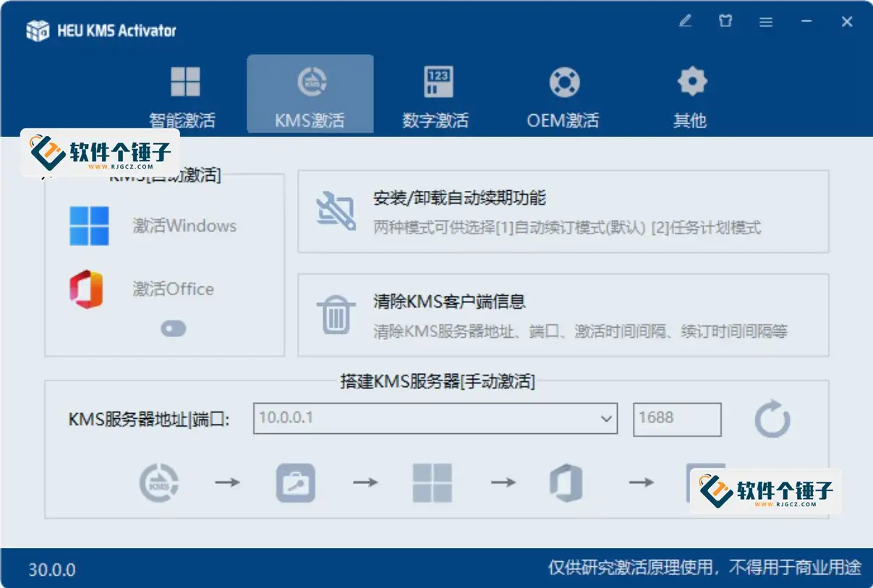Viewport: 873px width, 588px height.
Task: Open the hamburger menu in title bar
Action: (x=766, y=22)
